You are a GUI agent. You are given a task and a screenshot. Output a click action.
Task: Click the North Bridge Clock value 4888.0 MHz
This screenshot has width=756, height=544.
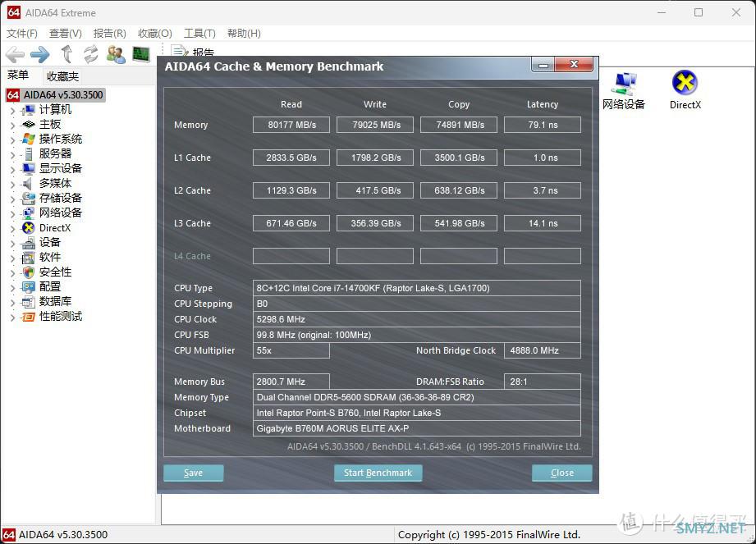coord(543,350)
